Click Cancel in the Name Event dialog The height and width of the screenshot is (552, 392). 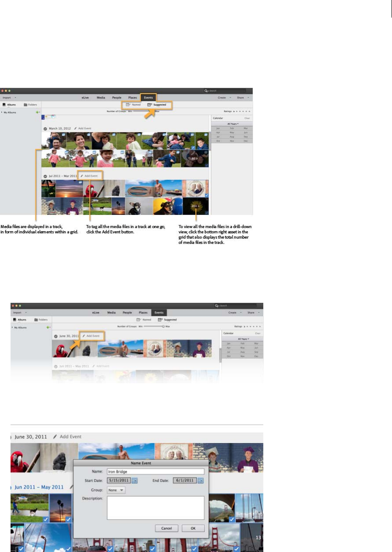167,528
